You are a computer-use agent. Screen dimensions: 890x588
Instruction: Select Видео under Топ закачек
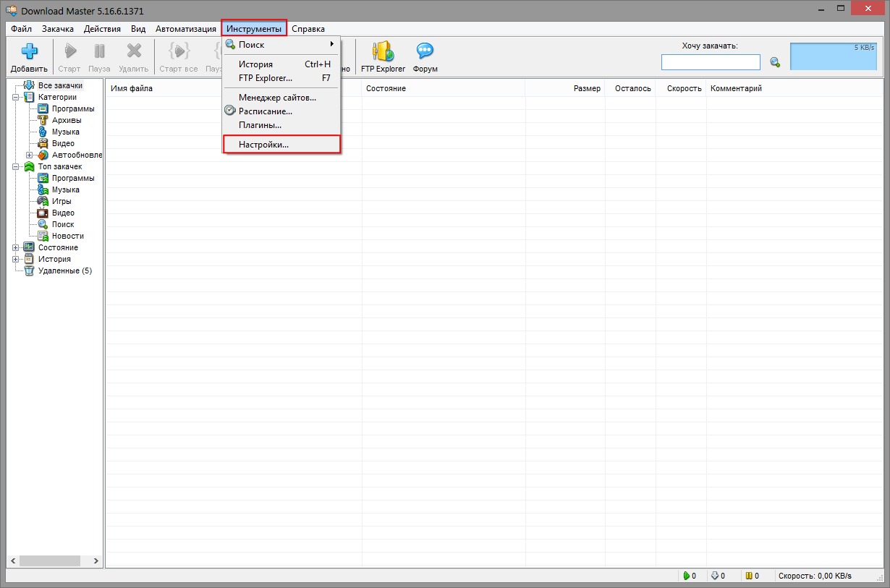click(x=63, y=213)
